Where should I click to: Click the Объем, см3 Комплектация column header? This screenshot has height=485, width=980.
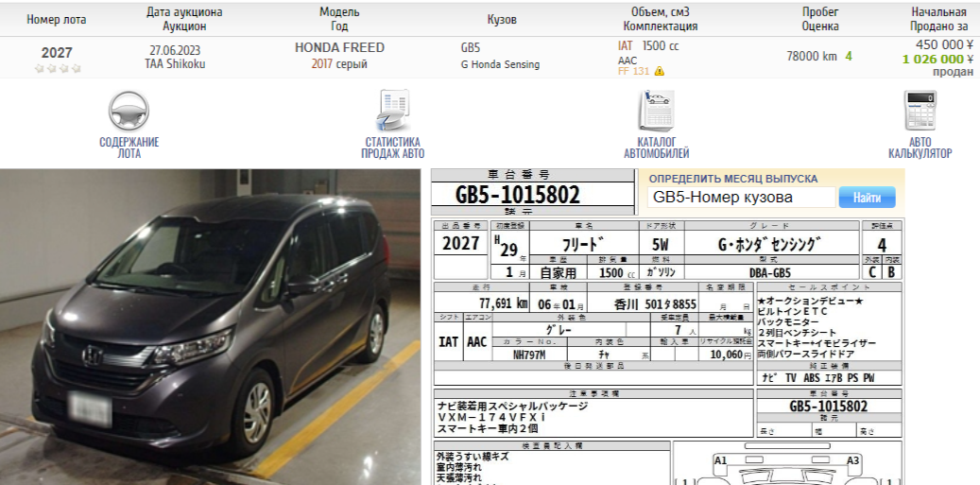(x=660, y=19)
